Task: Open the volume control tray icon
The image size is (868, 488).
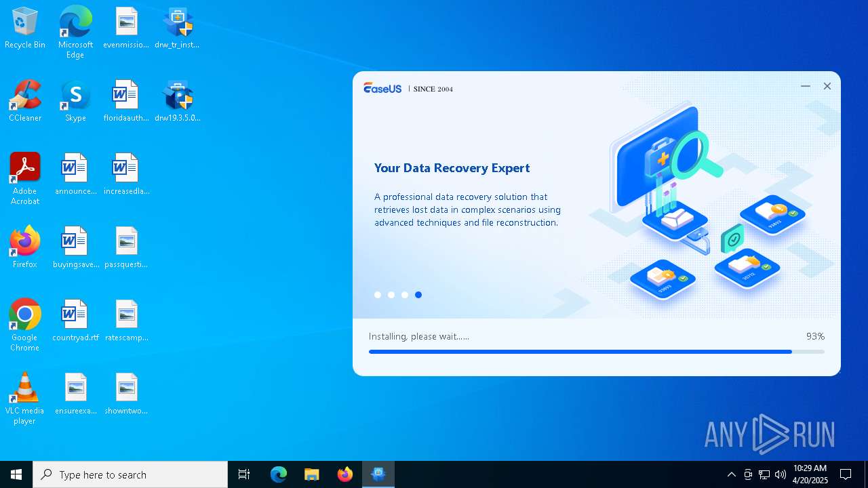Action: [781, 474]
